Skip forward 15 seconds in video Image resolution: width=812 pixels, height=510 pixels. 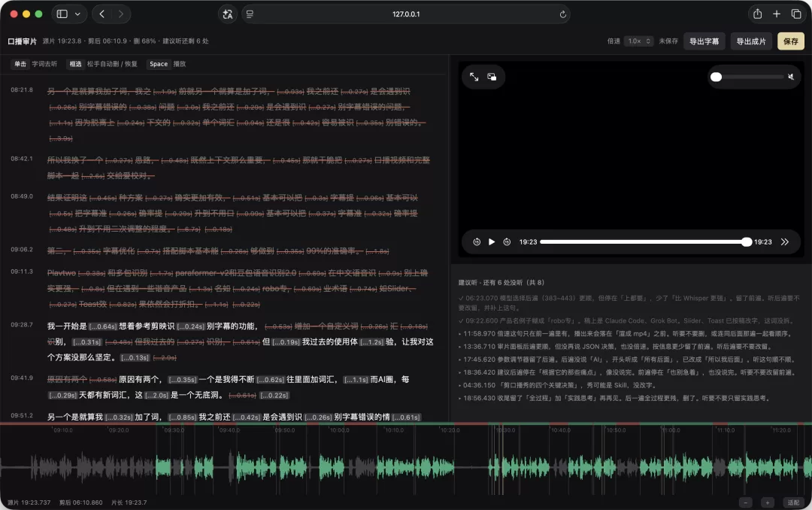click(507, 242)
